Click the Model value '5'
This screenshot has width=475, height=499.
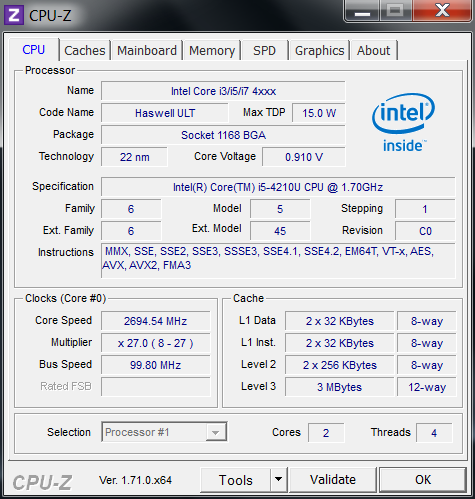coord(280,209)
